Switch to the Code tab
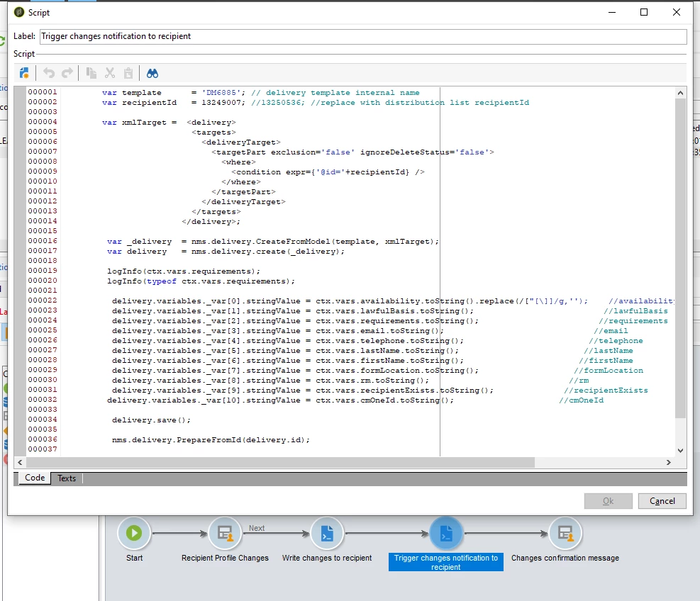Image resolution: width=700 pixels, height=601 pixels. [x=35, y=478]
